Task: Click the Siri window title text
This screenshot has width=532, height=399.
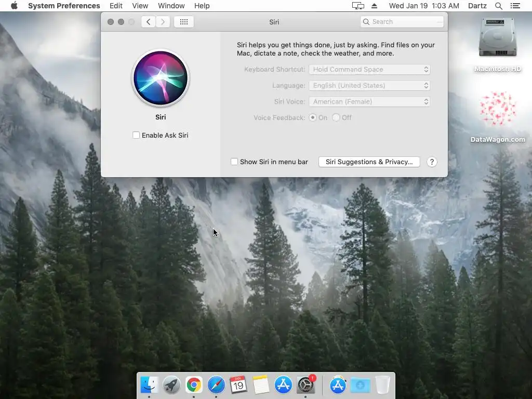Action: [274, 22]
